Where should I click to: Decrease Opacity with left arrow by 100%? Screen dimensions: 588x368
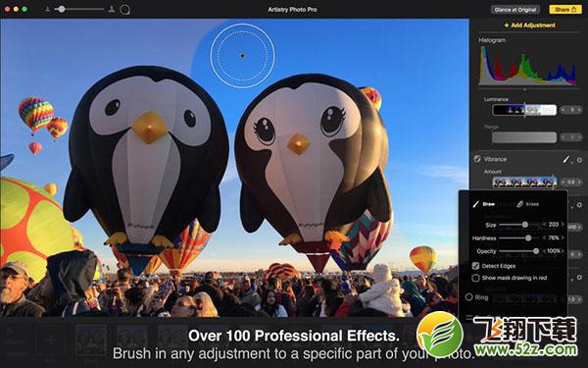[x=545, y=251]
